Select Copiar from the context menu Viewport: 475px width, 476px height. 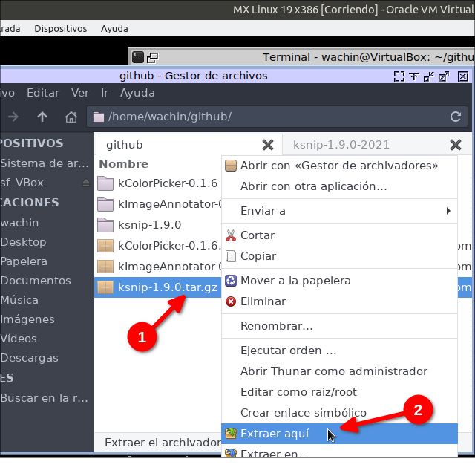pos(339,256)
